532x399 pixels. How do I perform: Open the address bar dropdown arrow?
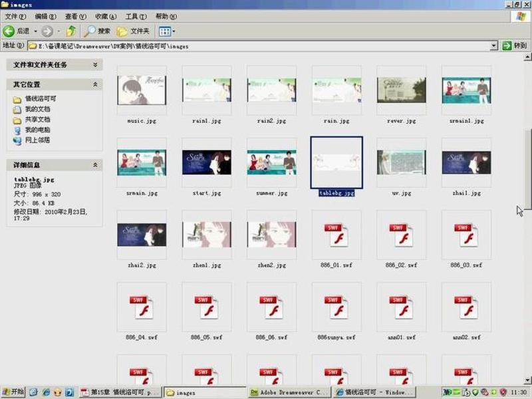click(494, 46)
